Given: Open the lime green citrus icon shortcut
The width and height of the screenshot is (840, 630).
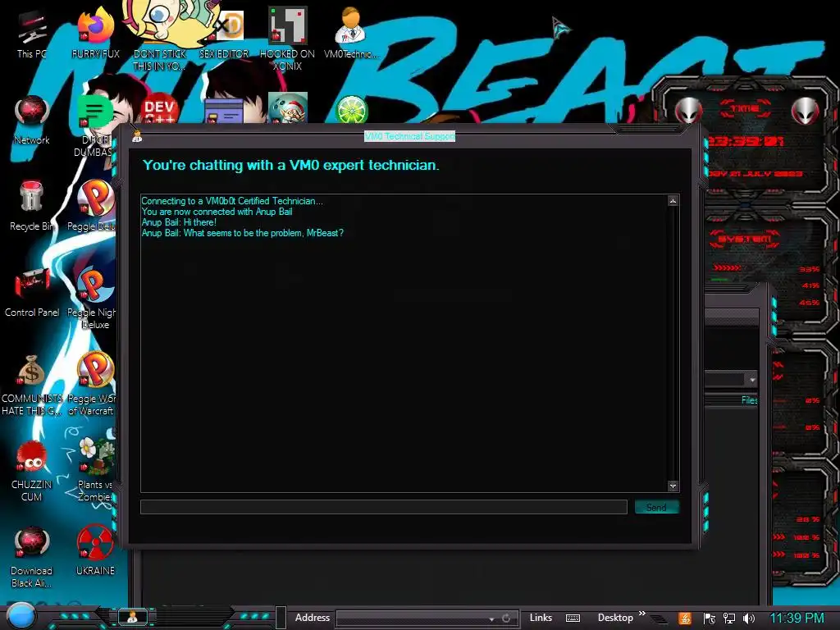Looking at the screenshot, I should [x=351, y=109].
